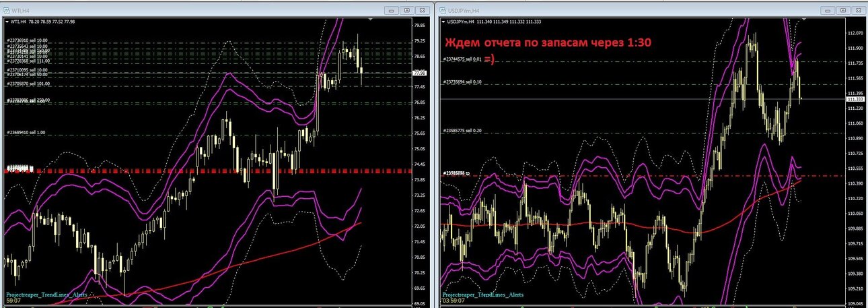Image resolution: width=868 pixels, height=308 pixels.
Task: Click Projectreaper_TrendLines_Alerts label in USDJPYm chart
Action: [482, 295]
